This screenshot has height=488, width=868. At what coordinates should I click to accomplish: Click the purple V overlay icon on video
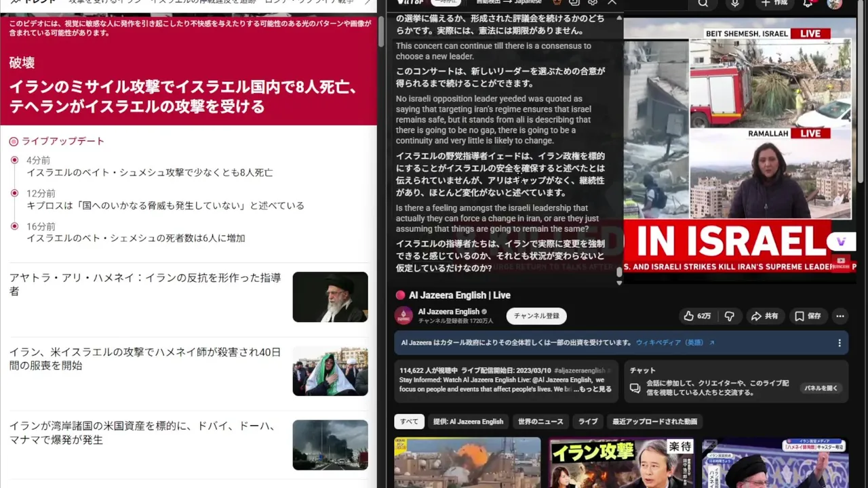[841, 242]
